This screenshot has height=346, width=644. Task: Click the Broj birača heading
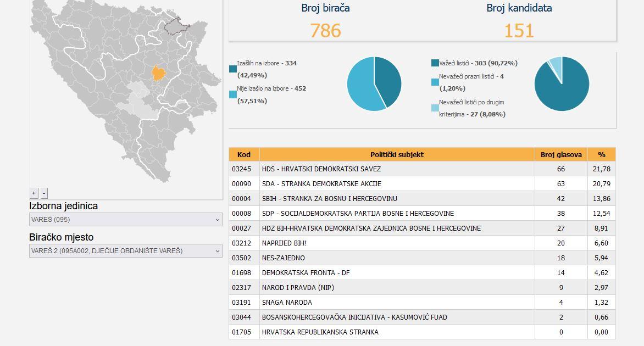(x=326, y=8)
